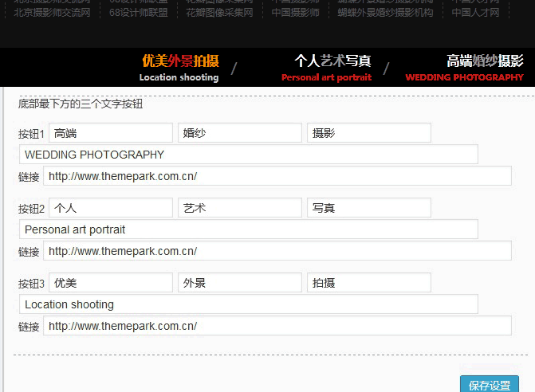Select the button 1 field containing 摄影

368,133
